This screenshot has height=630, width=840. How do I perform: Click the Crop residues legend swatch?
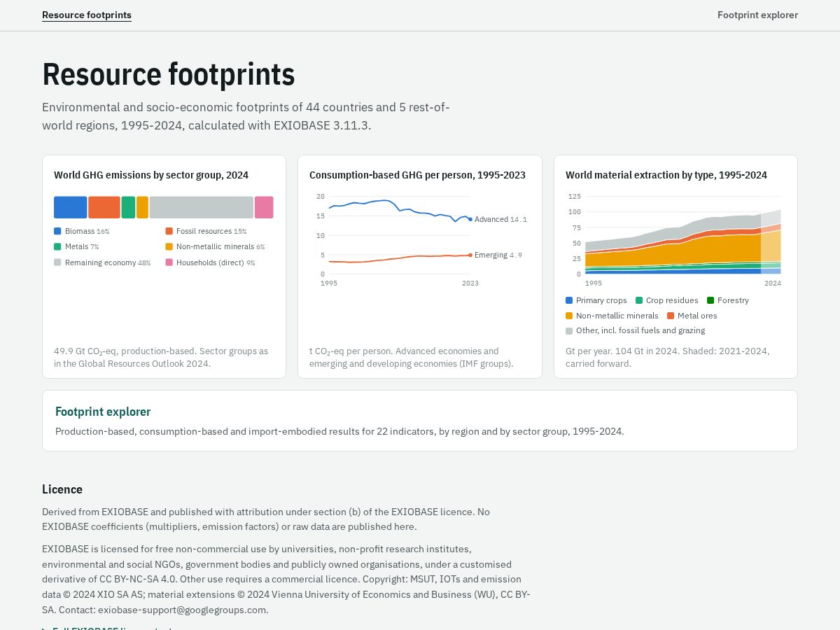click(639, 300)
